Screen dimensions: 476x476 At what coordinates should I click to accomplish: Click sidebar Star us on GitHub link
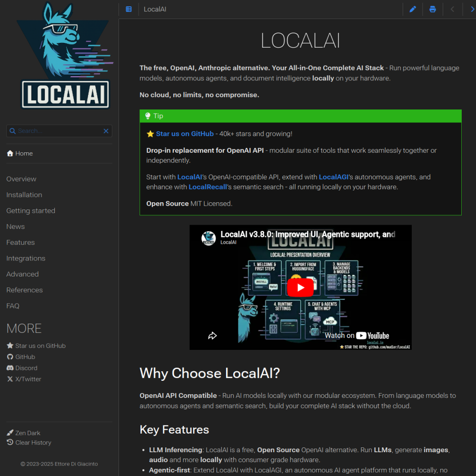coord(40,346)
